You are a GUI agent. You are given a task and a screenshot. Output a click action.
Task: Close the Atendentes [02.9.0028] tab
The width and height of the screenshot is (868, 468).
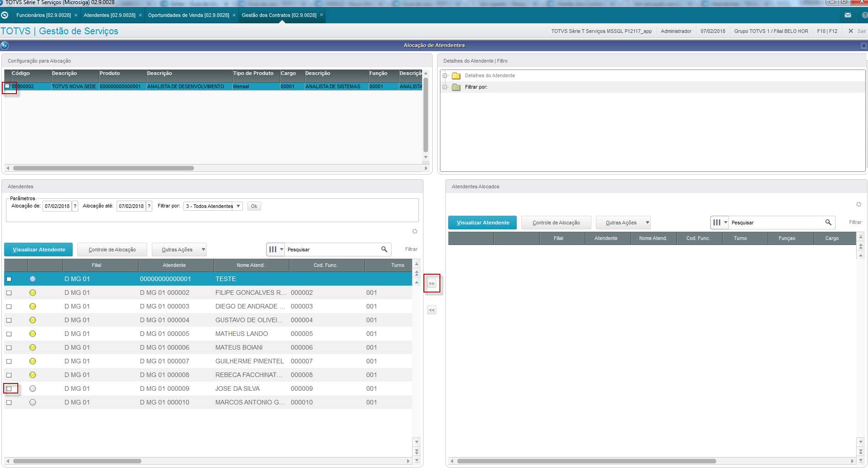tap(140, 15)
